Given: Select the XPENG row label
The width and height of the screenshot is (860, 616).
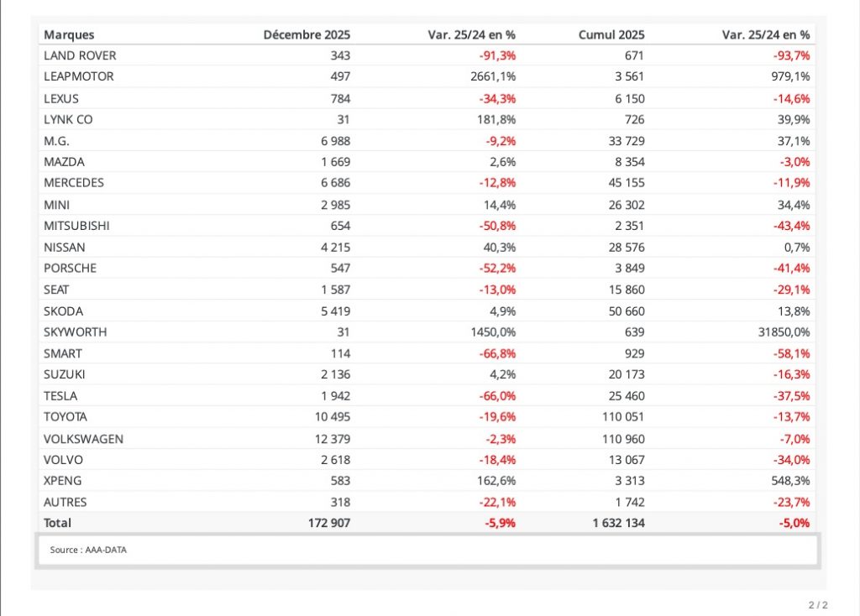Looking at the screenshot, I should (x=63, y=481).
